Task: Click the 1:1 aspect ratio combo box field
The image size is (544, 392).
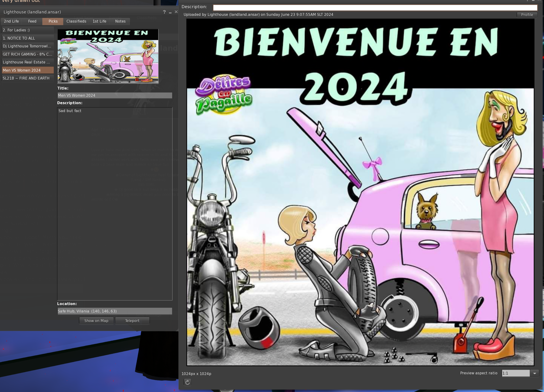Action: [516, 373]
